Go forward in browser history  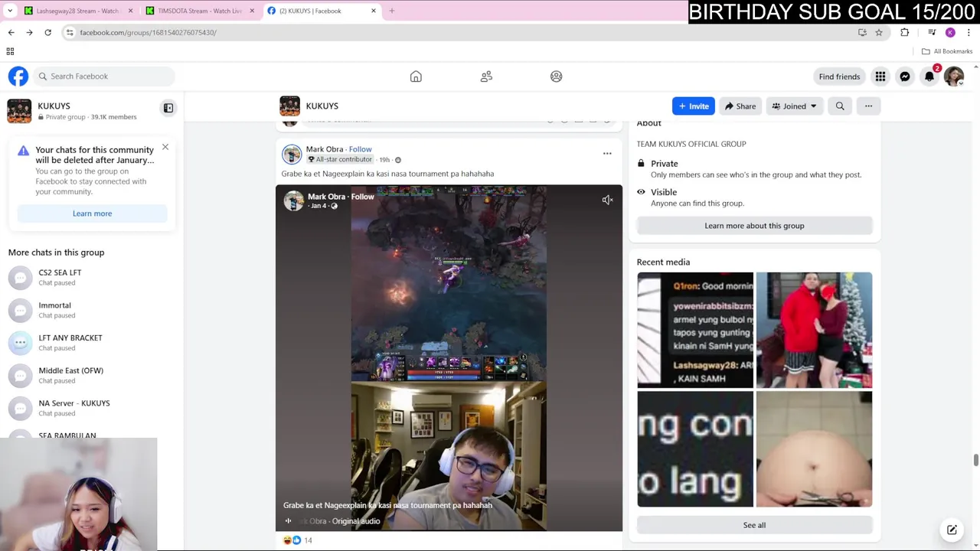29,32
